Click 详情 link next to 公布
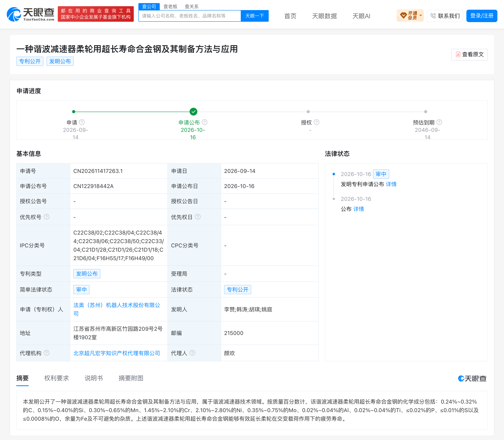 tap(359, 209)
